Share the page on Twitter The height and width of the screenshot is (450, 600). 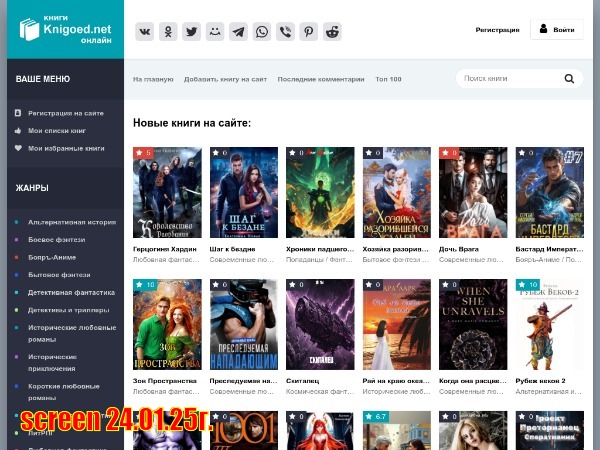(x=191, y=31)
